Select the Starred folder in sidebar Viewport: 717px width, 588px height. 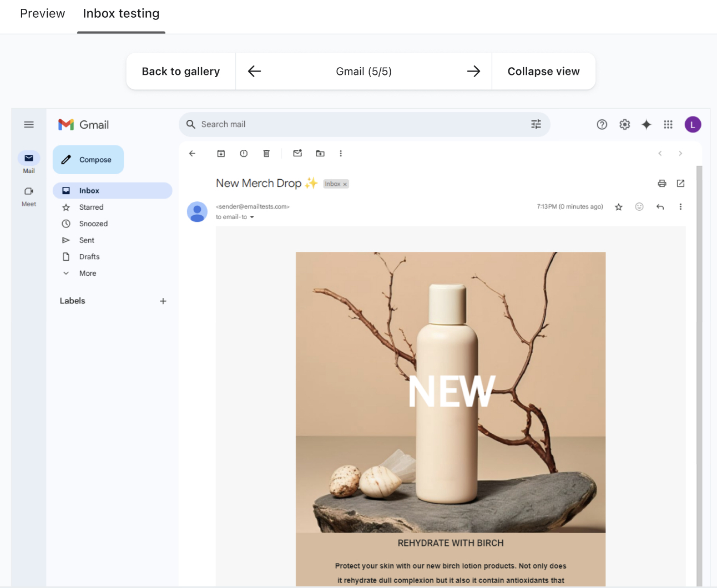92,207
